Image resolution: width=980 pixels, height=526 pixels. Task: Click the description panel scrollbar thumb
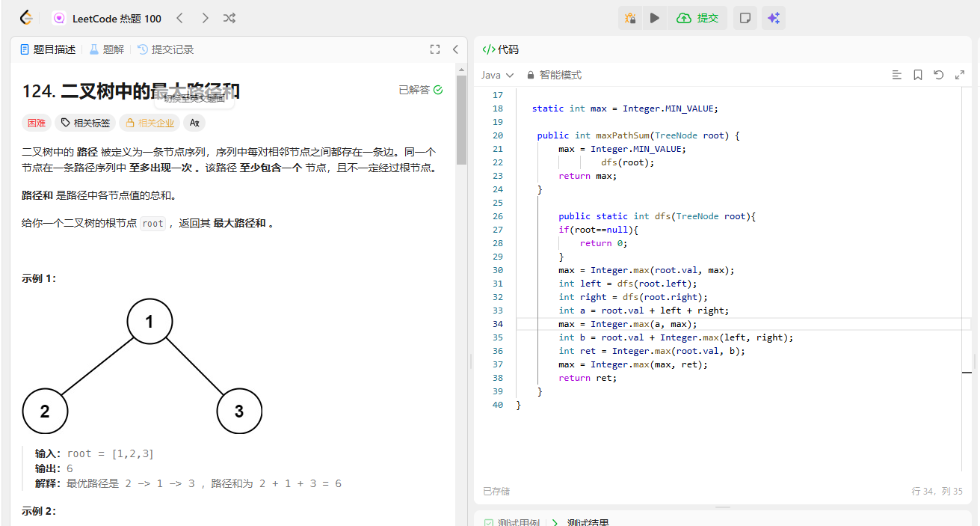click(461, 120)
